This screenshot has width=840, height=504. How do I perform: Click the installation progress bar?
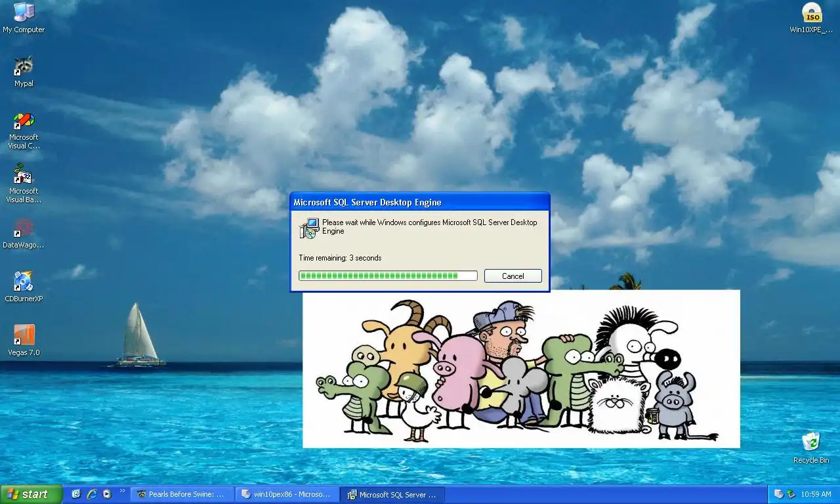[388, 276]
